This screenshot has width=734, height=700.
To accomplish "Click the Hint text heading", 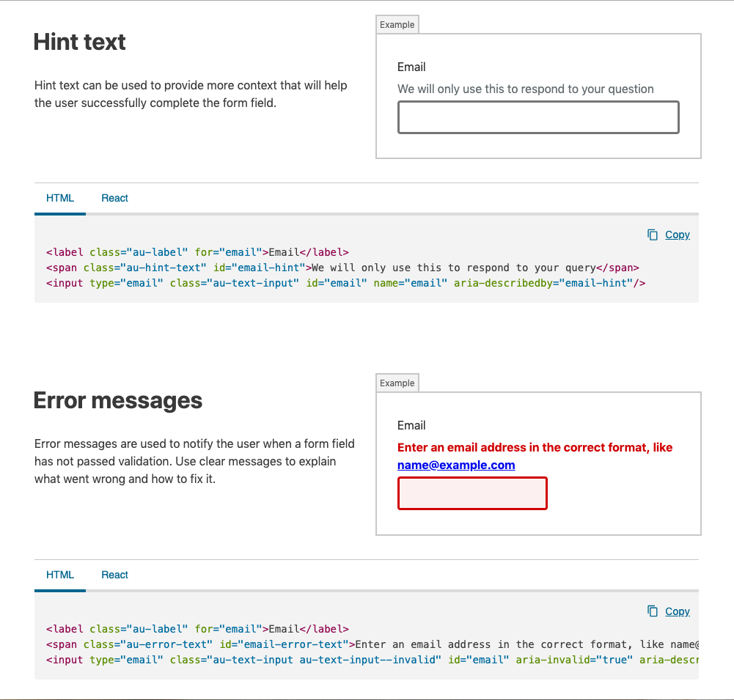I will 80,42.
